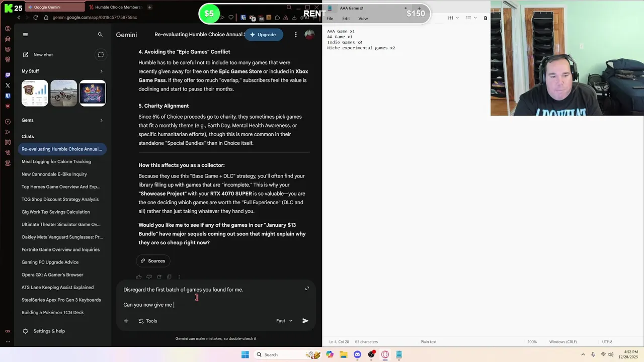Click the Gemini sidebar search icon
The height and width of the screenshot is (362, 644).
coord(100,35)
